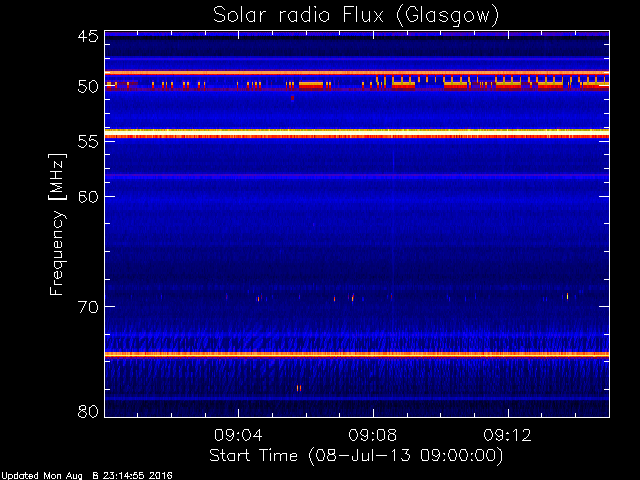Click the pair of red marks between the orange band and 80 MHz

click(x=299, y=388)
